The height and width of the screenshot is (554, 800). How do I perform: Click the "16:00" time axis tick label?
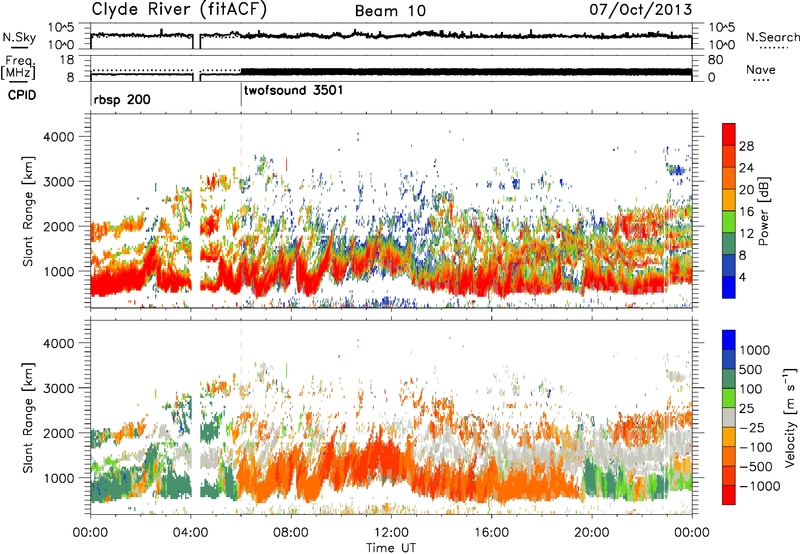tap(491, 533)
